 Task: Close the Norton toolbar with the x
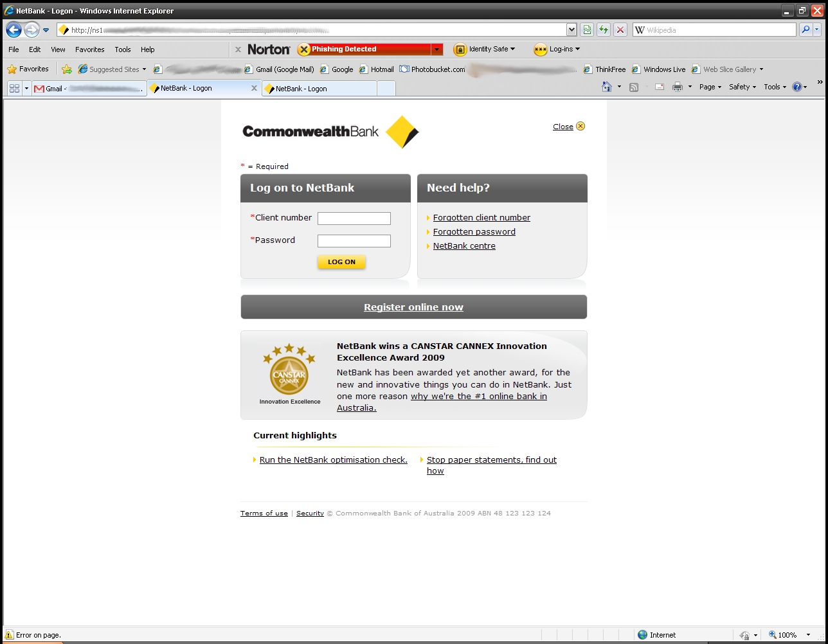coord(238,49)
